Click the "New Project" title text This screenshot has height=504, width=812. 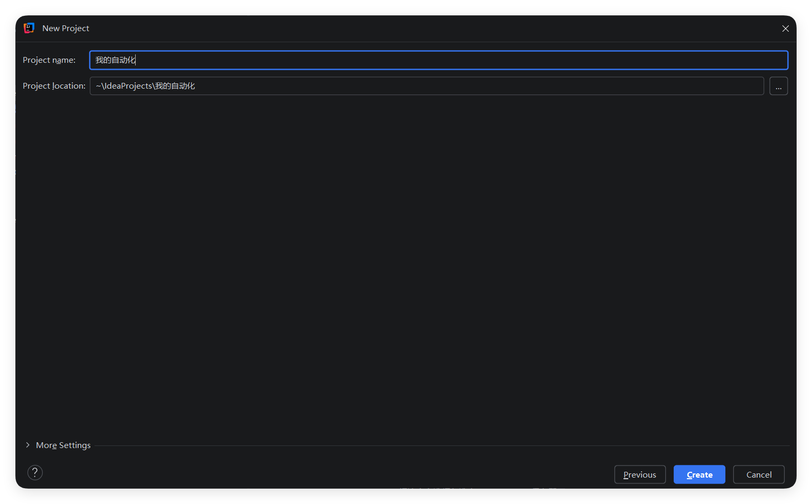65,28
